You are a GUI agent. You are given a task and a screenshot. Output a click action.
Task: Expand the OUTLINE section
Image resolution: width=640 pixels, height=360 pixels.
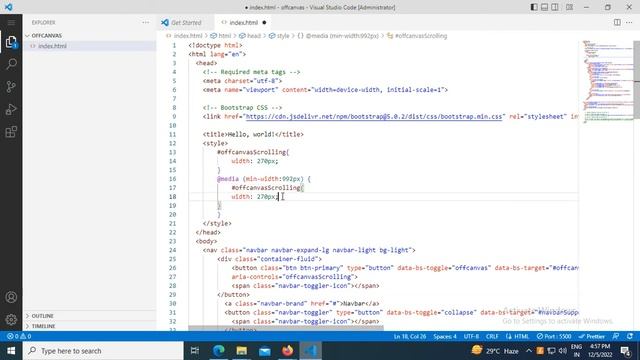pyautogui.click(x=90, y=316)
